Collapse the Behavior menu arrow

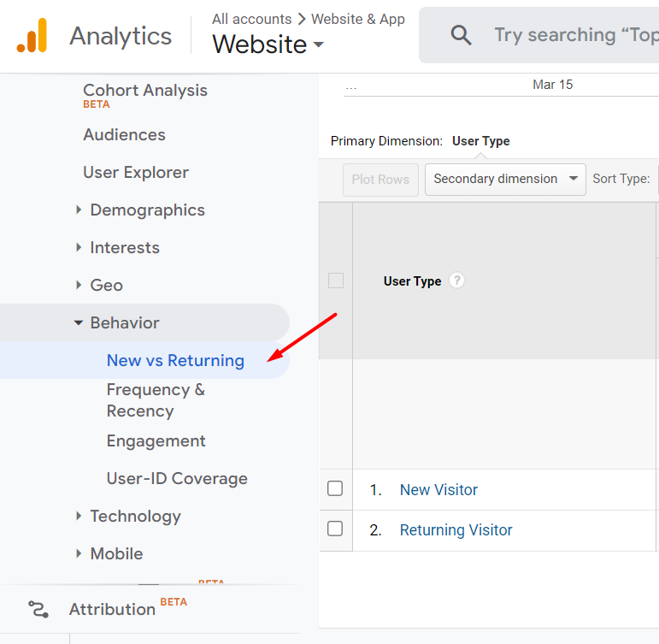pos(78,322)
